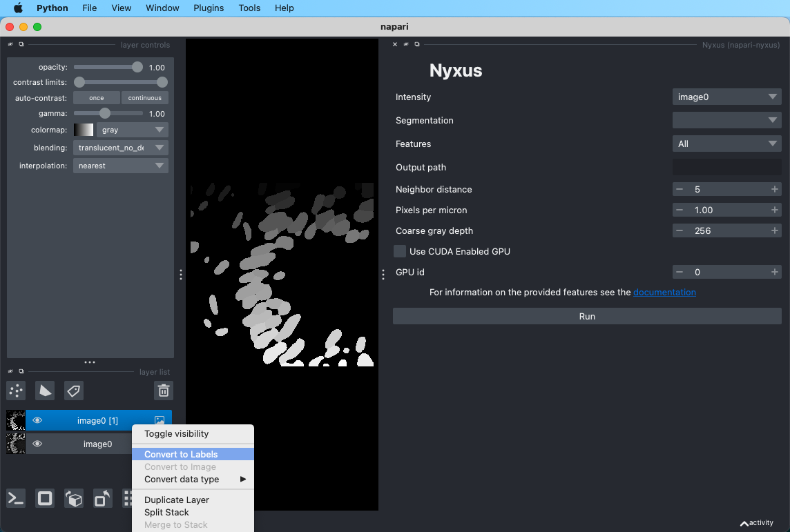Image resolution: width=790 pixels, height=532 pixels.
Task: Transpose displayed dimensions
Action: click(102, 499)
